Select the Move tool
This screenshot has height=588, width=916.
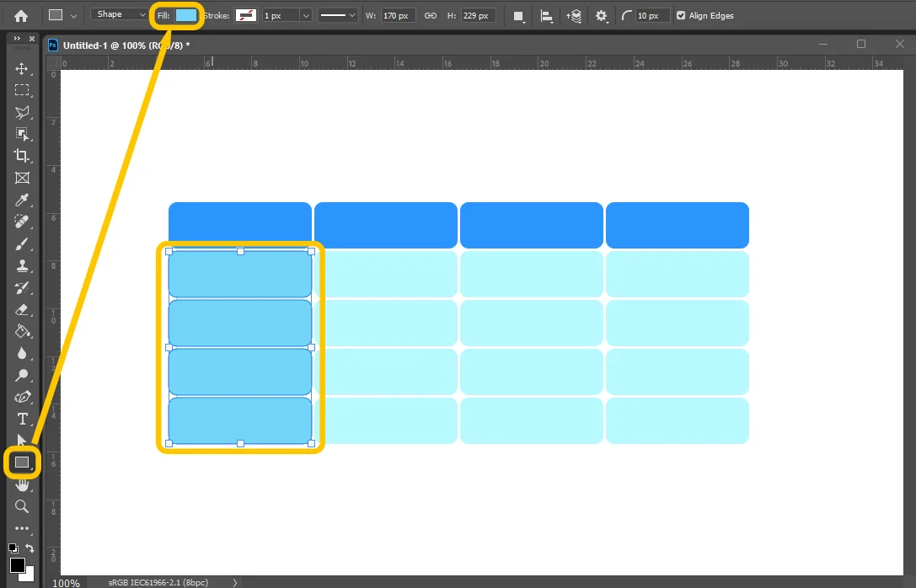22,68
